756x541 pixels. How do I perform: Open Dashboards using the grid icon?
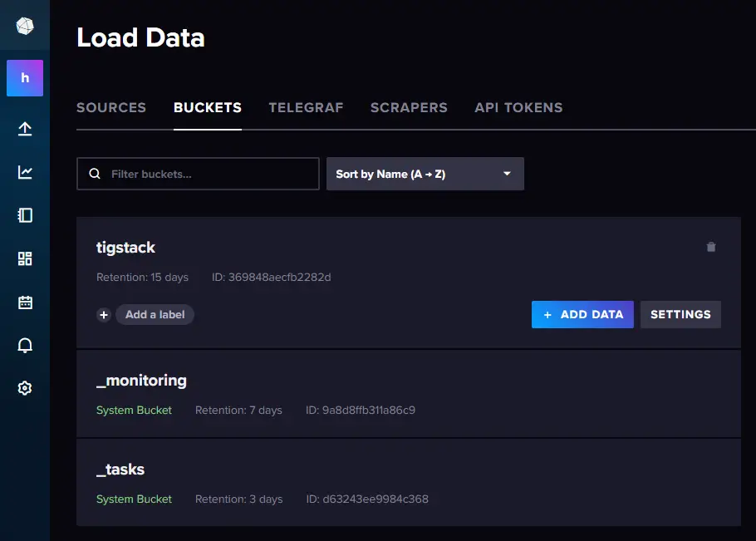(x=25, y=258)
